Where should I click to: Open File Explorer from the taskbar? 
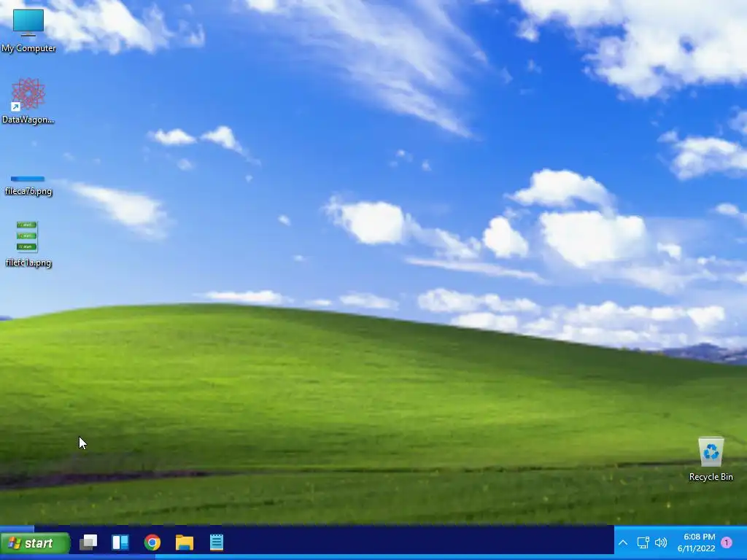(x=185, y=542)
